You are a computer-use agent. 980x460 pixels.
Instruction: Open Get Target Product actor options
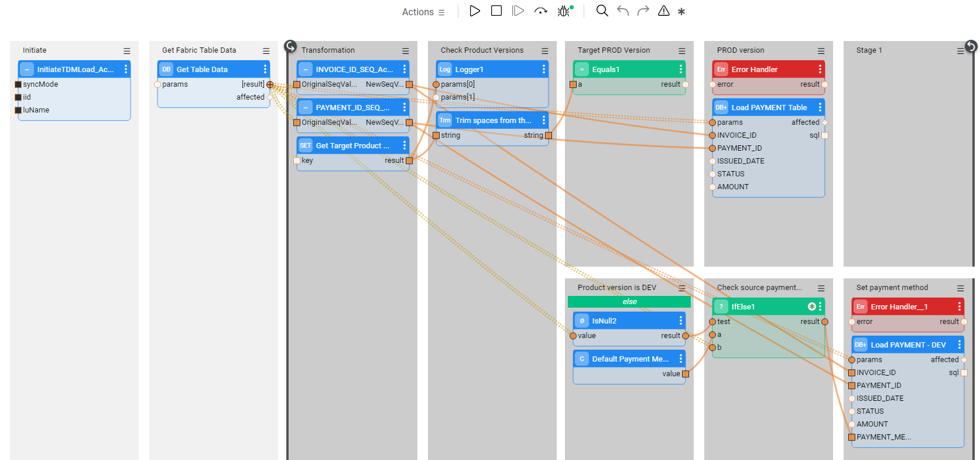click(405, 145)
